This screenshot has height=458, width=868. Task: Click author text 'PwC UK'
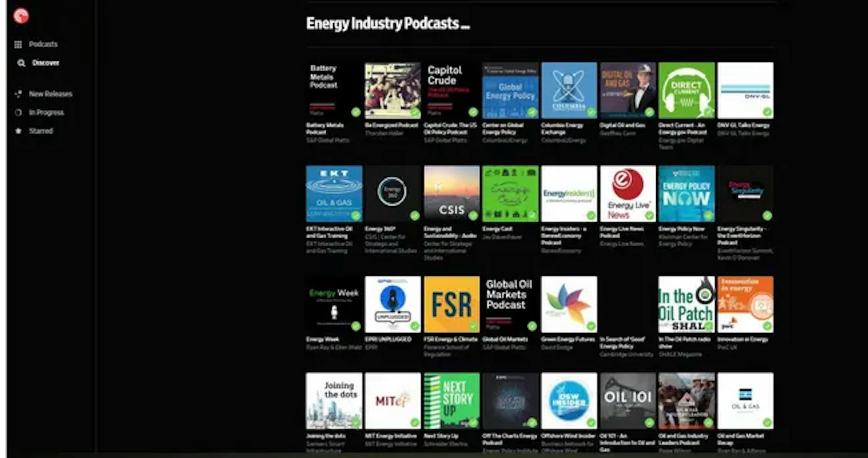click(727, 347)
